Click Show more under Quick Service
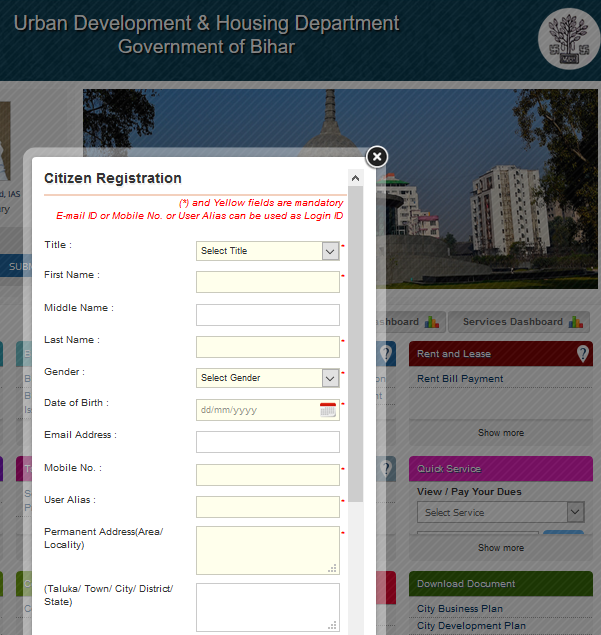This screenshot has width=601, height=635. click(500, 548)
